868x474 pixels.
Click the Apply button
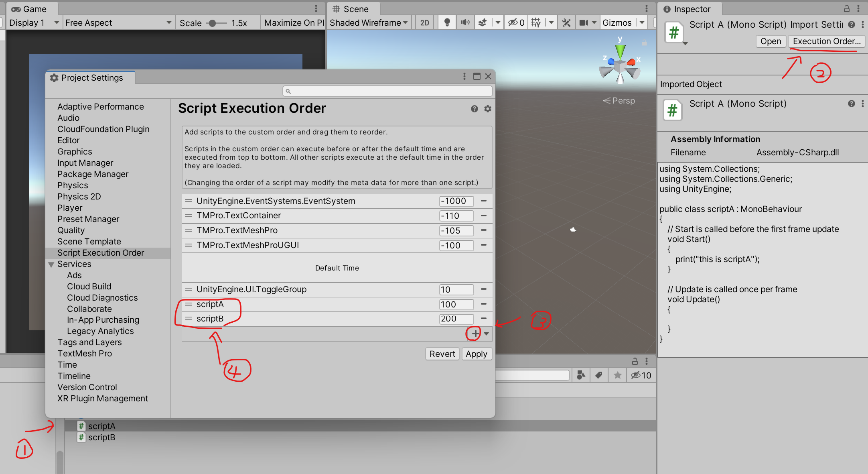click(476, 354)
